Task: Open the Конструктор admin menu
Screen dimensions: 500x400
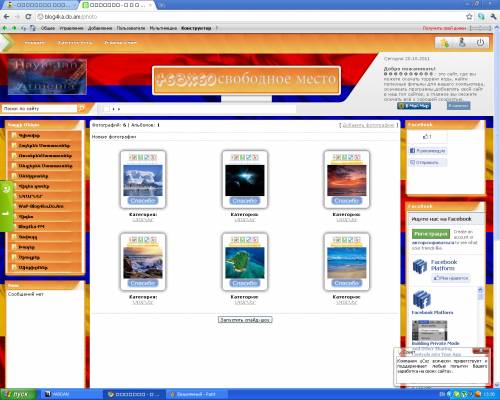Action: tap(196, 28)
